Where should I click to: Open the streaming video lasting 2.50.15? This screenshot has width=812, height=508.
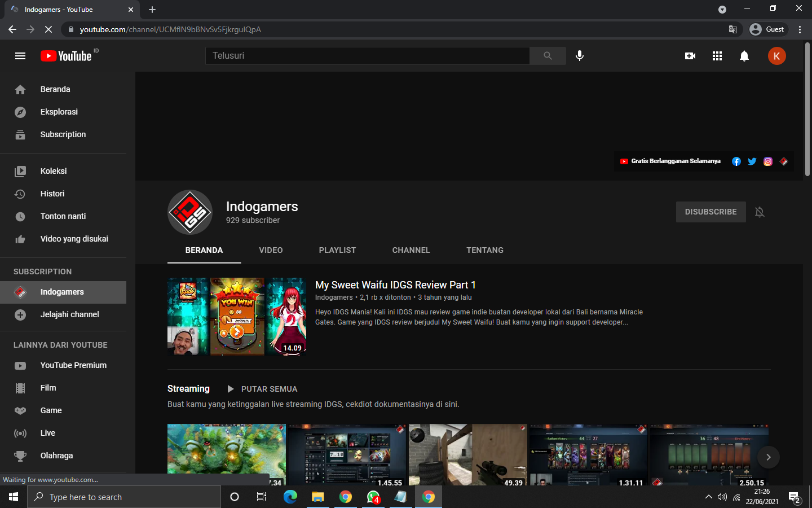click(x=709, y=455)
